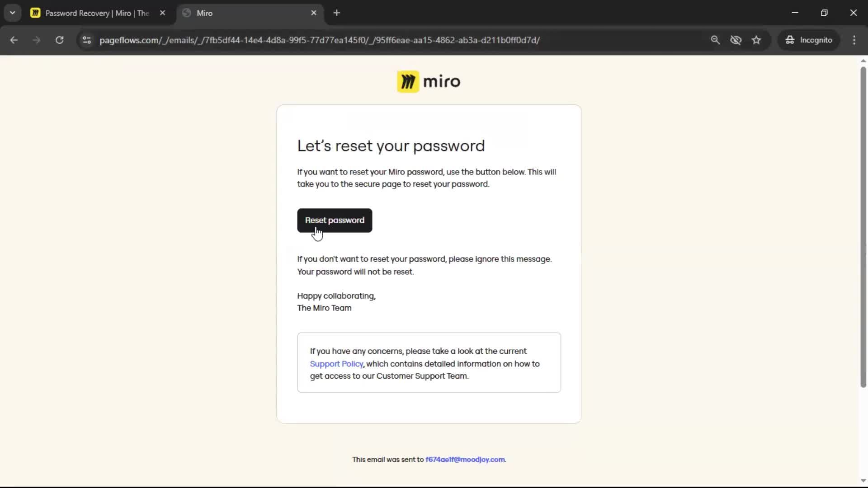The image size is (868, 488).
Task: Click the 'Happy collaborating,' text
Action: (336, 296)
